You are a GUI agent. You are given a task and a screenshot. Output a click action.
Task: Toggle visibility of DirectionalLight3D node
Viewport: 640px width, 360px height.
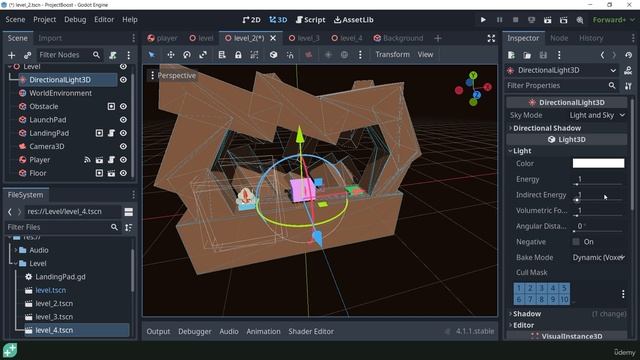coord(123,80)
